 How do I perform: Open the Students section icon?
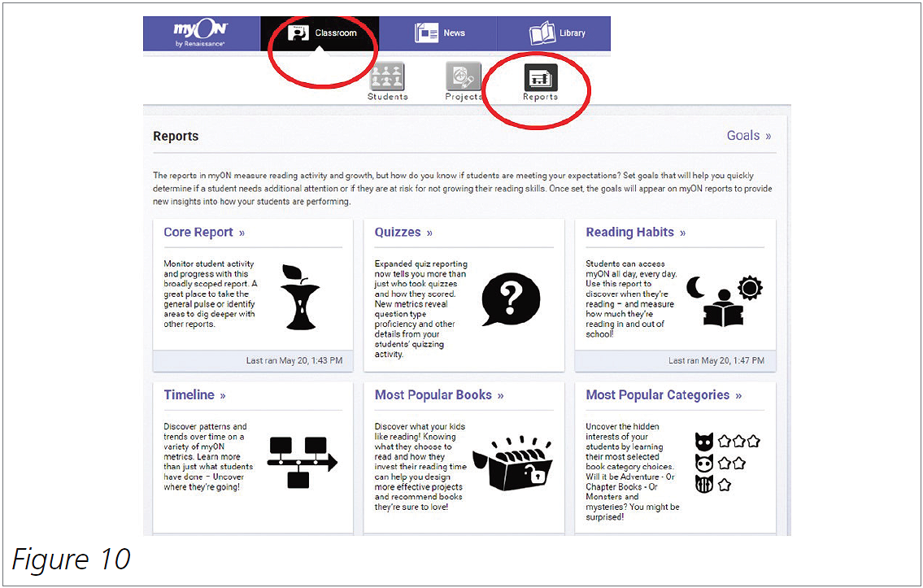pos(387,76)
